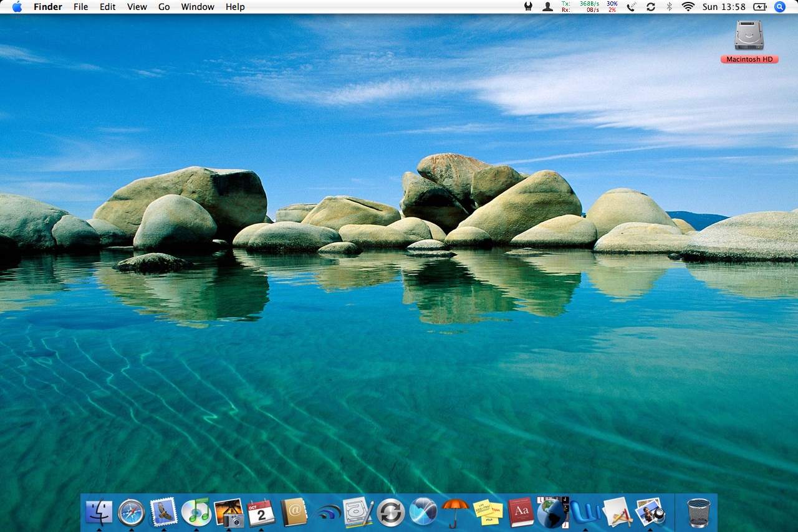Open the battery status menu
The width and height of the screenshot is (798, 532).
pyautogui.click(x=760, y=7)
